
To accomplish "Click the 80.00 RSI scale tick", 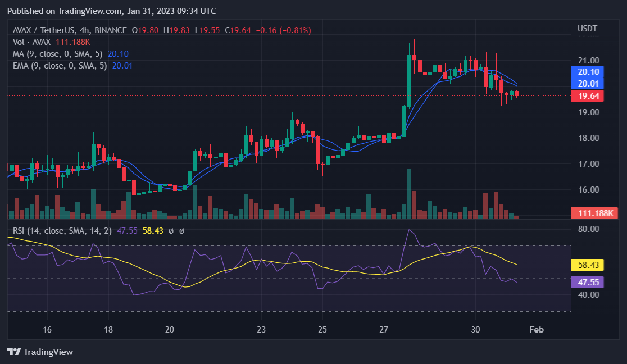I will pos(589,229).
